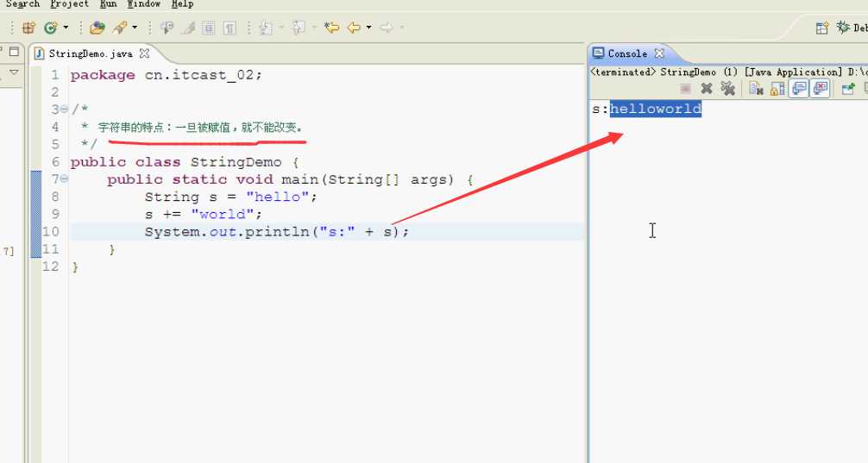868x463 pixels.
Task: Maximize the left side view panel
Action: 14,52
